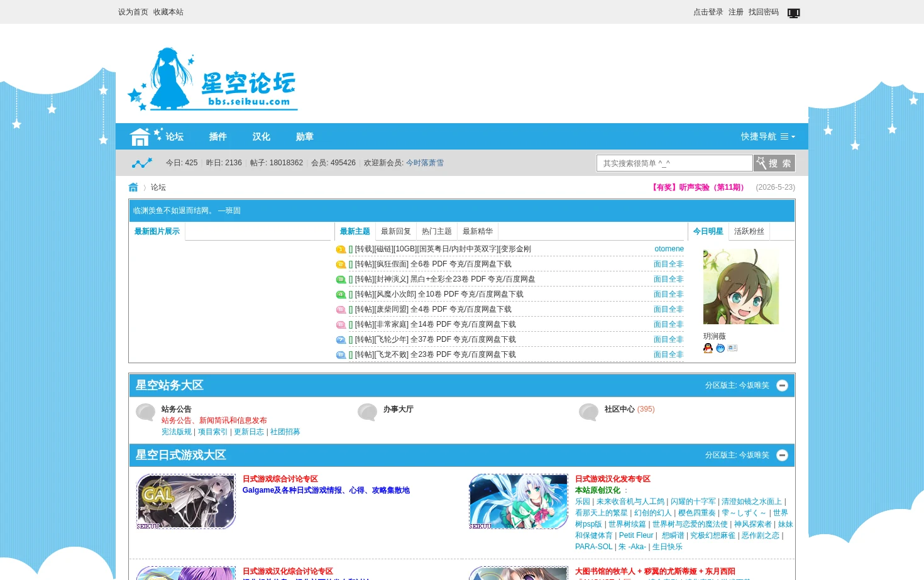Viewport: 924px width, 580px height.
Task: Click the rank 2 bubble icon beside 疯狂假面 thread
Action: click(x=341, y=265)
